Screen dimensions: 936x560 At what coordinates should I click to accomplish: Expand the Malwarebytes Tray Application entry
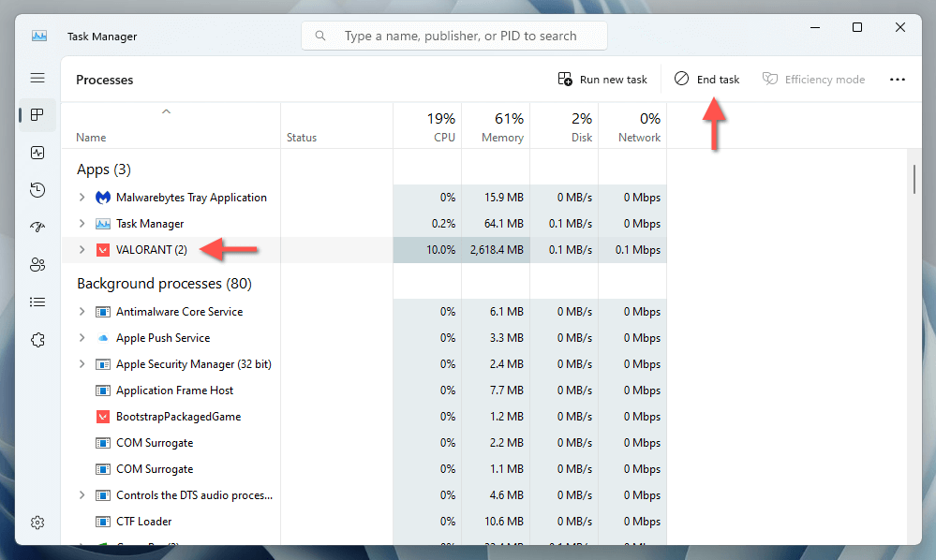tap(82, 198)
